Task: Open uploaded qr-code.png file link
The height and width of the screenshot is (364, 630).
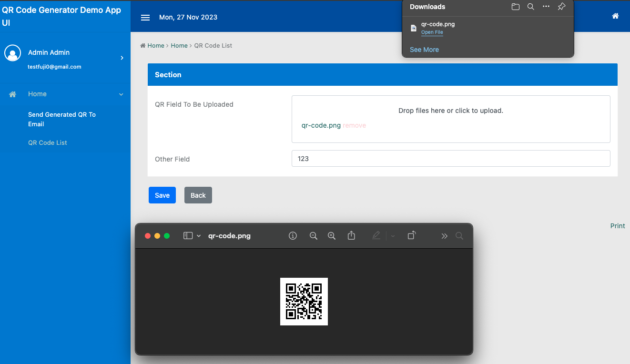Action: point(321,125)
